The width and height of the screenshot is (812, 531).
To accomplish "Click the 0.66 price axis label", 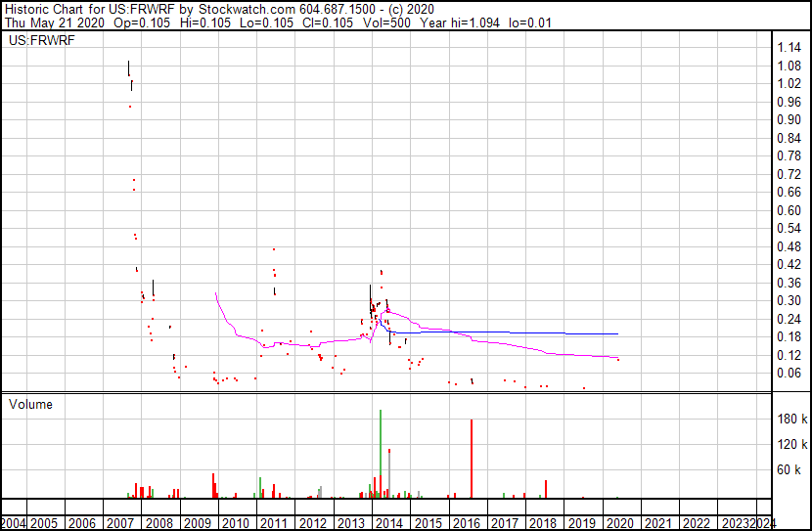I will coord(789,192).
